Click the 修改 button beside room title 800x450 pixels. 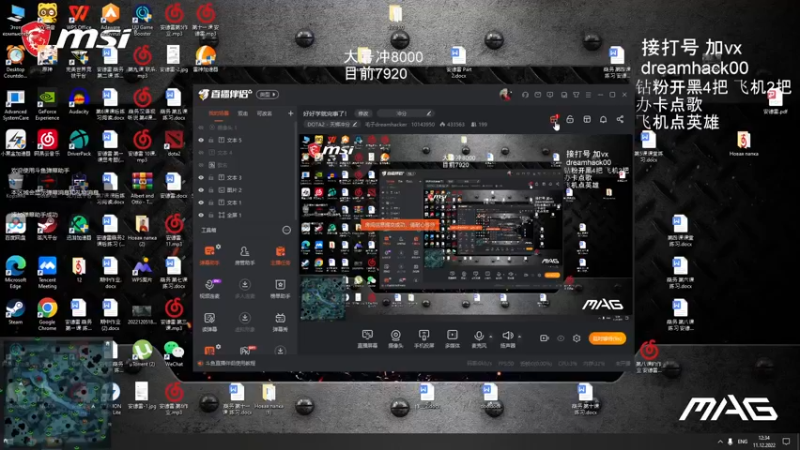click(x=363, y=113)
